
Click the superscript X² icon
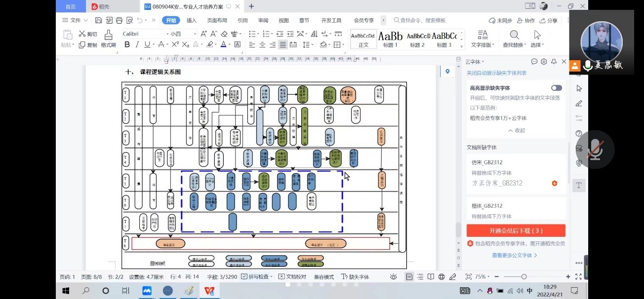(x=175, y=44)
